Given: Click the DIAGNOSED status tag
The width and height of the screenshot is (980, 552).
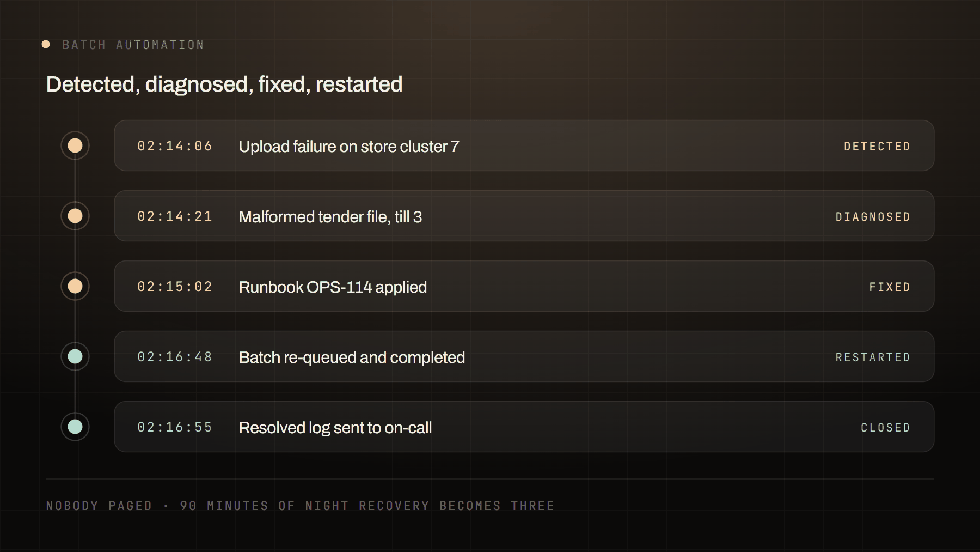Looking at the screenshot, I should (x=873, y=217).
